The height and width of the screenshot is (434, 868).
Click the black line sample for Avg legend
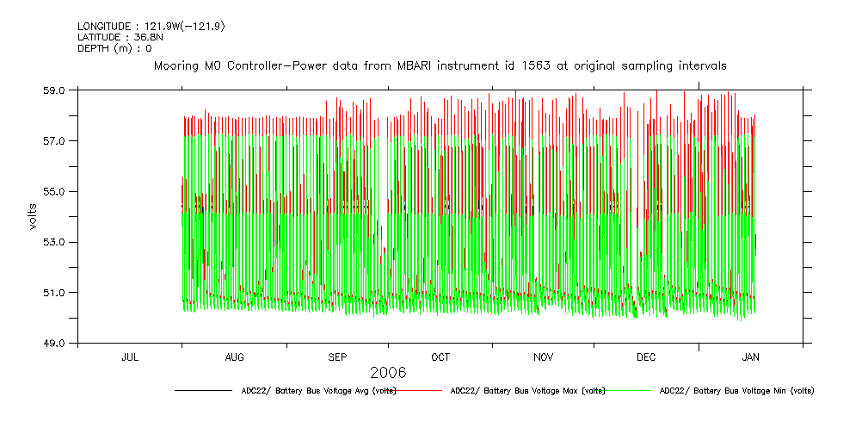coord(202,391)
